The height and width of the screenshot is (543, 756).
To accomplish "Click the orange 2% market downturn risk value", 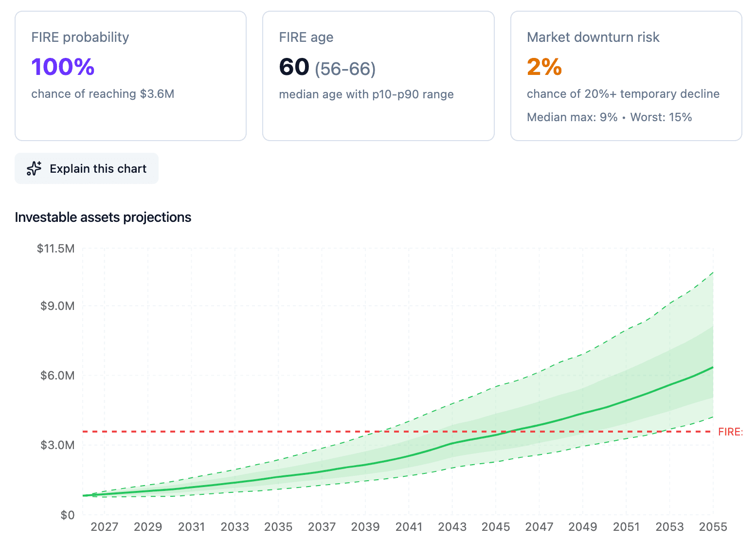I will 543,67.
